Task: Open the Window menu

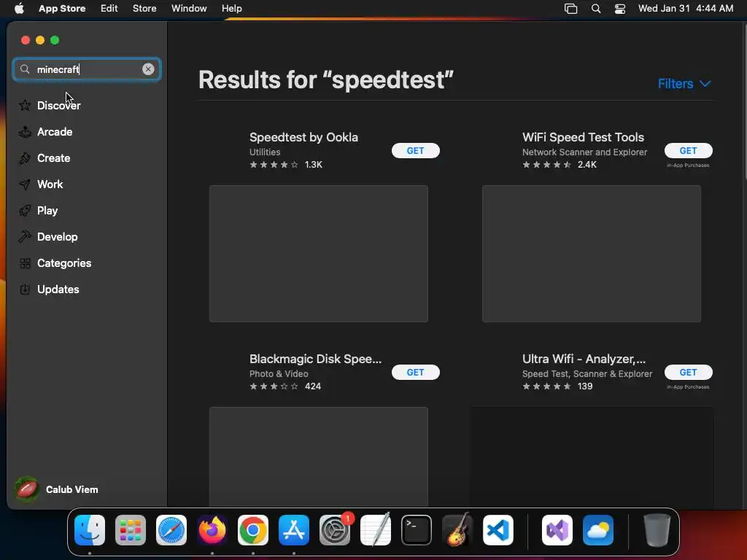Action: 189,9
